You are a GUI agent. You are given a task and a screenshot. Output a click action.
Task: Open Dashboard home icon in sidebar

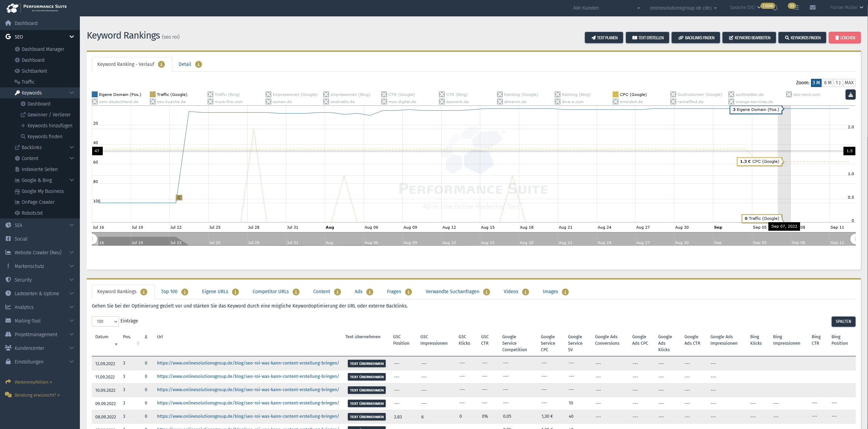tap(8, 23)
